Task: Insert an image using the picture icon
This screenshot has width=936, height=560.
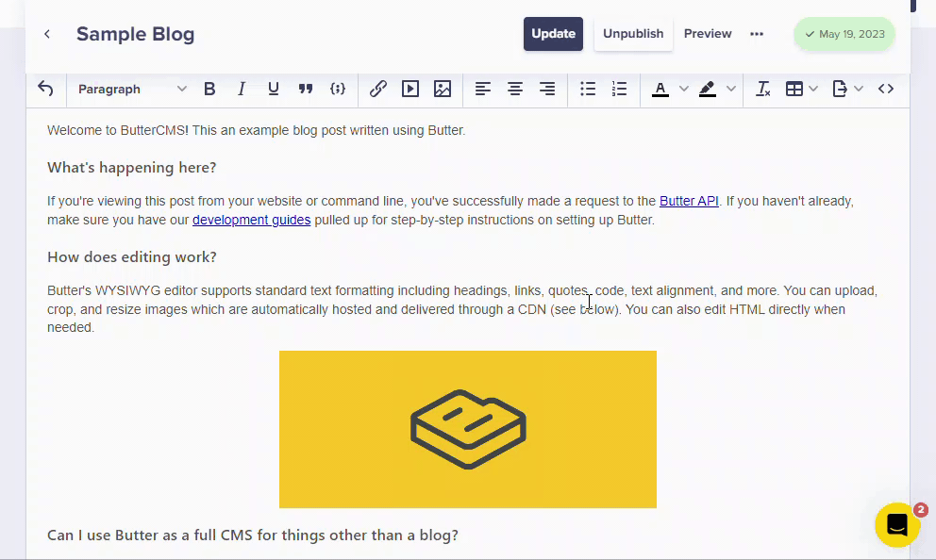Action: (443, 89)
